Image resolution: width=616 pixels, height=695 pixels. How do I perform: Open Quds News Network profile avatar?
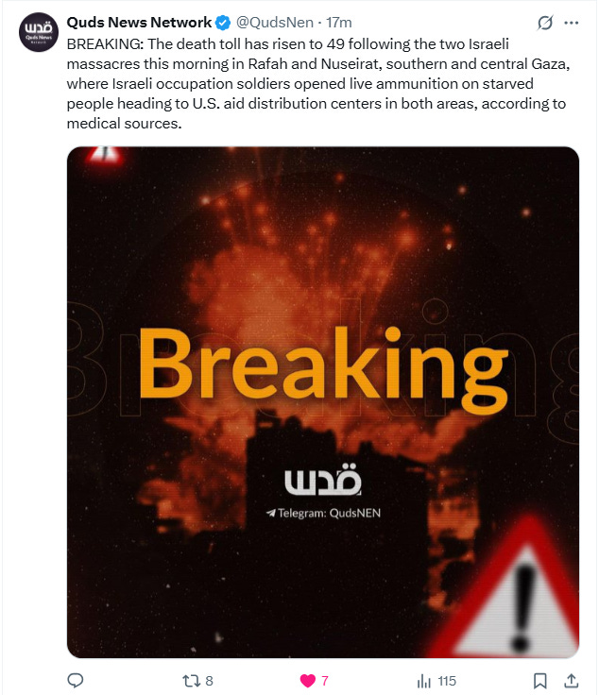(x=39, y=32)
